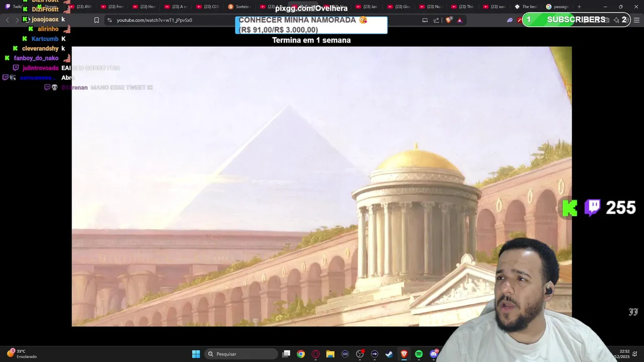Click the share page icon in address bar
The image size is (644, 362).
point(436,20)
